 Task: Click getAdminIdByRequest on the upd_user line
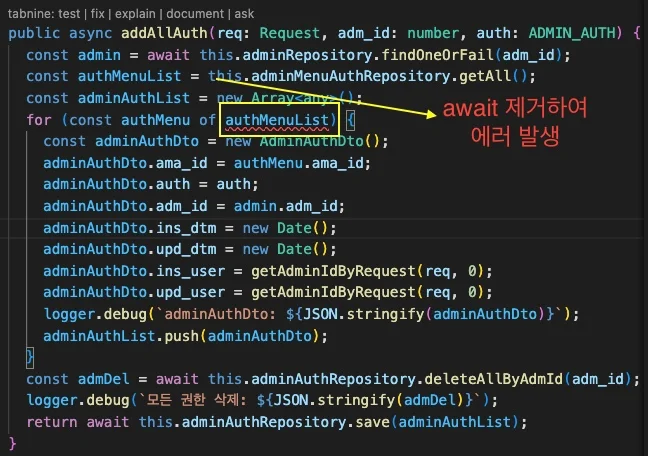coord(334,292)
